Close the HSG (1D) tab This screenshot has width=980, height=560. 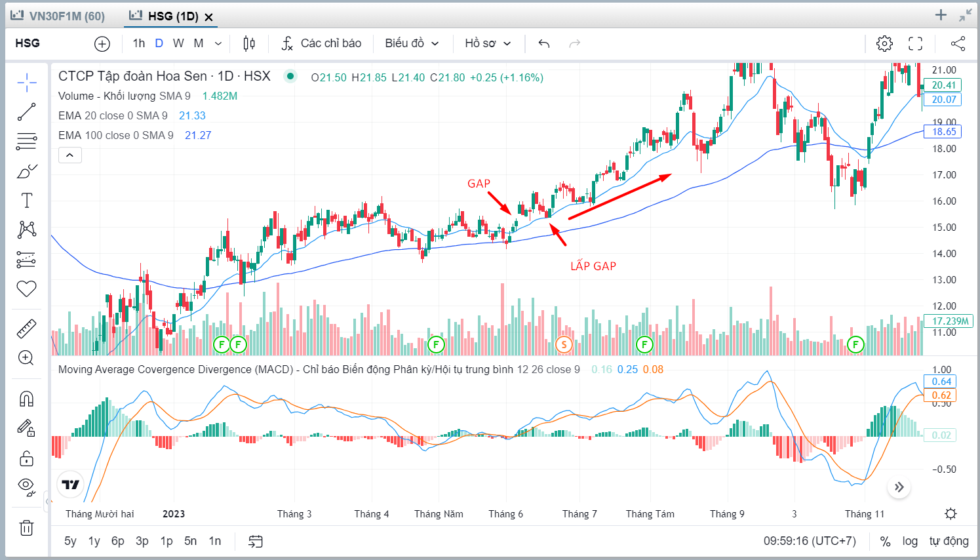(209, 17)
